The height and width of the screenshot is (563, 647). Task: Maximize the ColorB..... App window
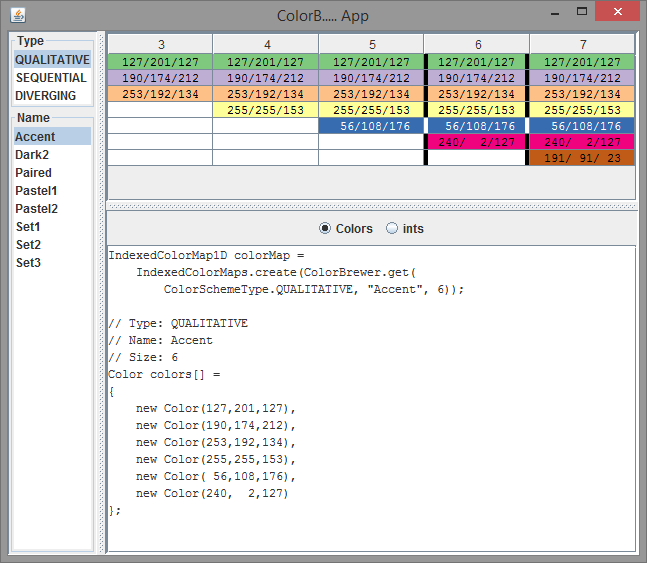pos(582,12)
